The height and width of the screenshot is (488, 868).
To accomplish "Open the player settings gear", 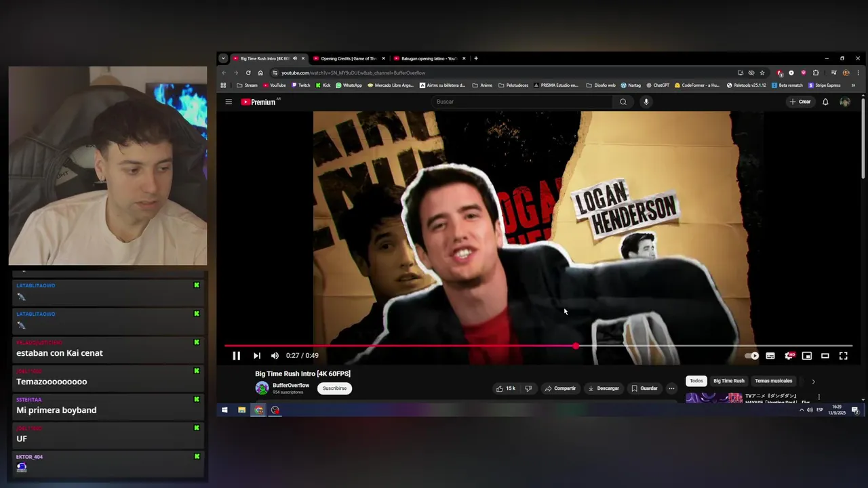I will [789, 356].
